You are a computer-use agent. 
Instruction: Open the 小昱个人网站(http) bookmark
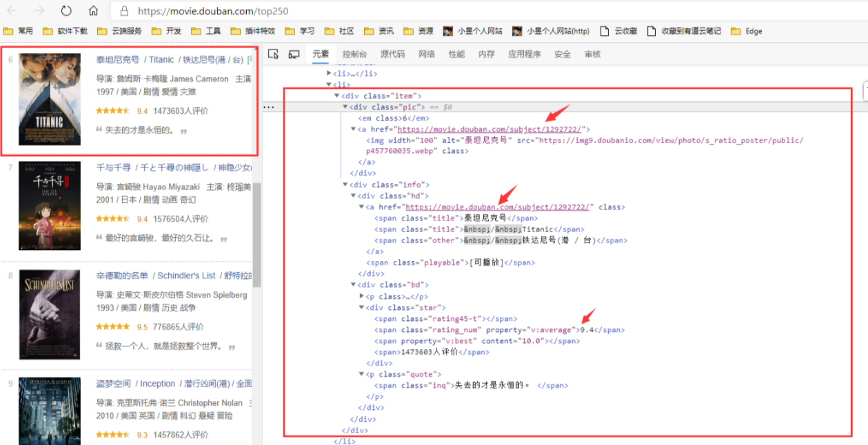pos(552,31)
